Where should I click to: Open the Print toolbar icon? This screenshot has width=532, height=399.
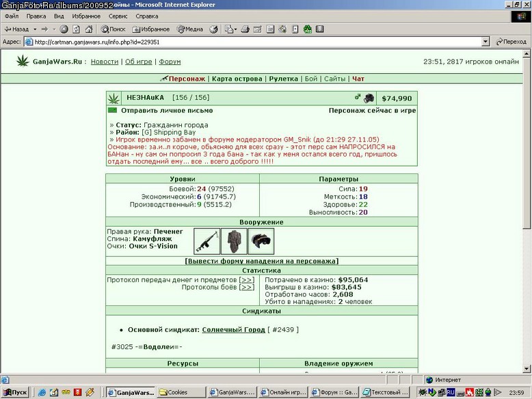pos(245,29)
